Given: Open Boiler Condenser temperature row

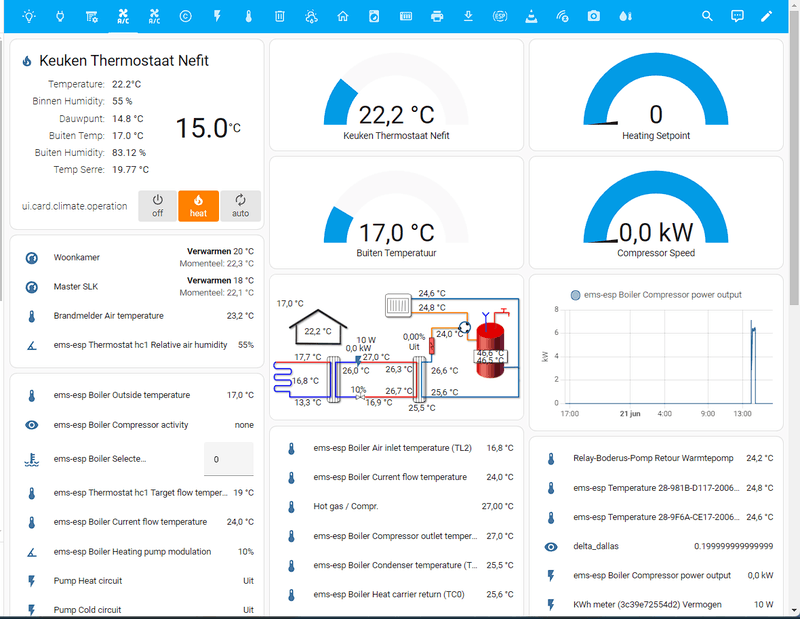Looking at the screenshot, I should (x=398, y=565).
